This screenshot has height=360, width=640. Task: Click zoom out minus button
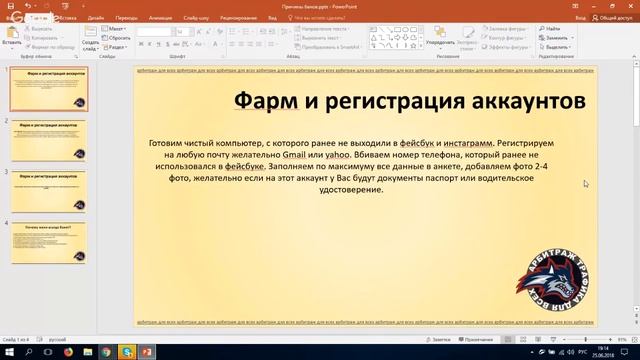tap(564, 340)
